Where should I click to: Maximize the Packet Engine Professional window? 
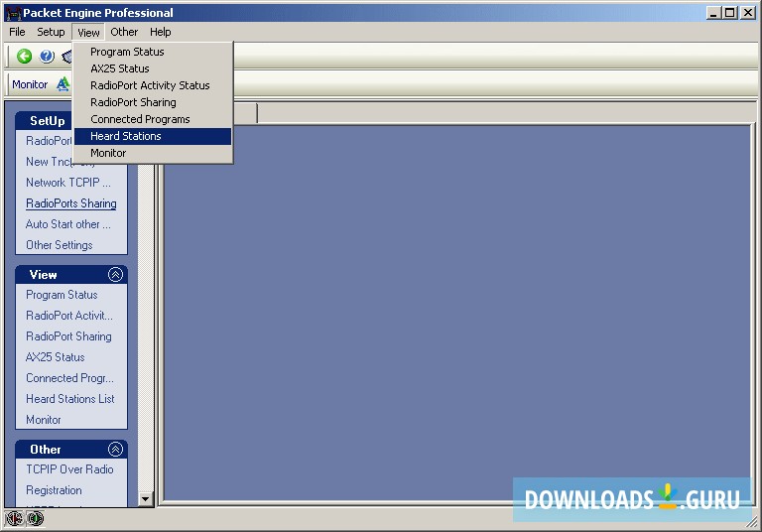pyautogui.click(x=729, y=13)
